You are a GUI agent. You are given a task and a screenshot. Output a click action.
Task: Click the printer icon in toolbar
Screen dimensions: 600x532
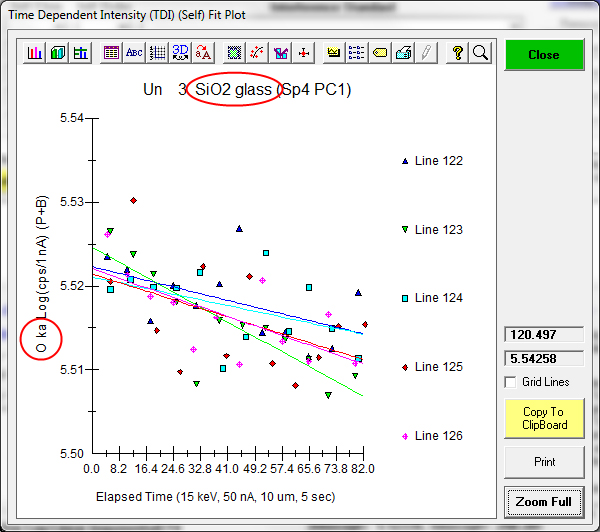tap(403, 53)
